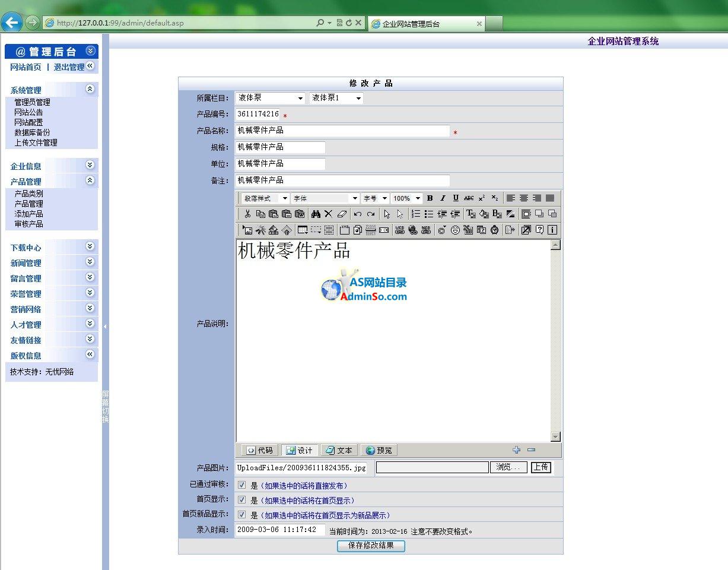Click the Cut scissors icon
728x570 pixels.
pos(247,214)
